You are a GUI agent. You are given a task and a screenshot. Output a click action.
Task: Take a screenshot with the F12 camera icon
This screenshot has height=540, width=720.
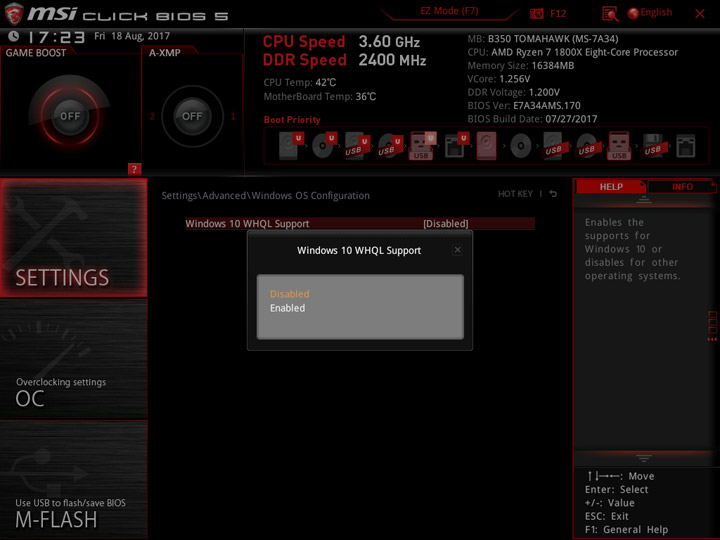point(536,14)
